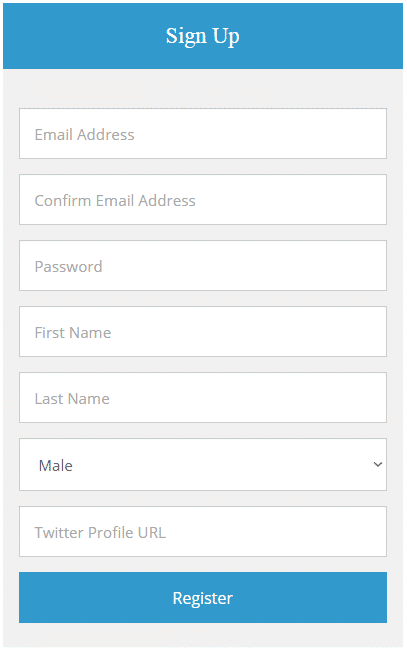
Task: Expand the gender combo box options
Action: pyautogui.click(x=203, y=465)
